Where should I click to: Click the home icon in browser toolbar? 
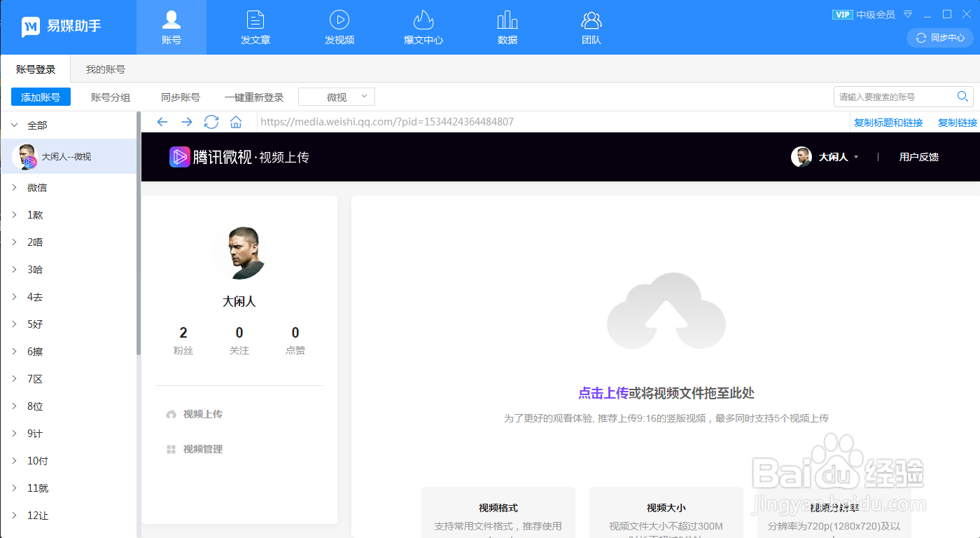235,122
